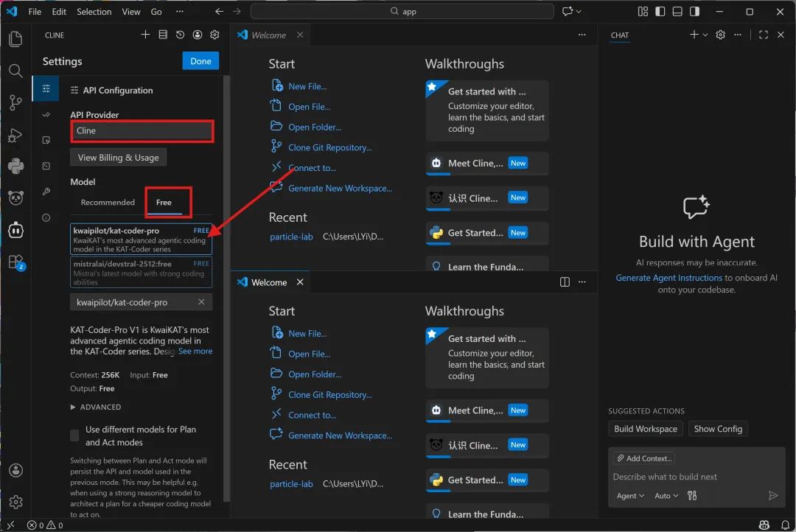Click Done in Cline settings

[x=200, y=61]
